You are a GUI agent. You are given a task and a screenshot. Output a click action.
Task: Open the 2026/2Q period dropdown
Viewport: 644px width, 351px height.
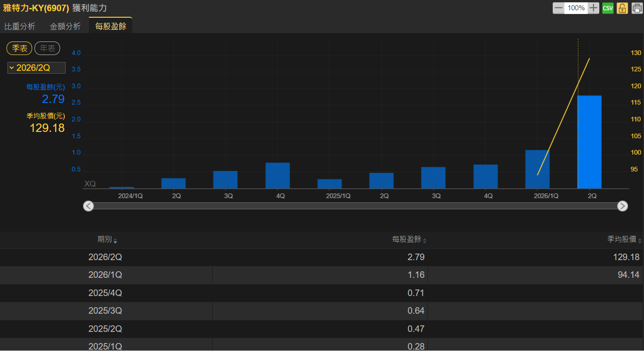click(x=36, y=68)
